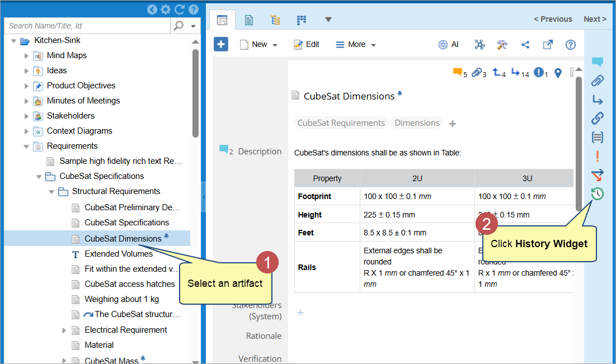Open artifact in new window icon
The width and height of the screenshot is (616, 364).
(x=548, y=45)
